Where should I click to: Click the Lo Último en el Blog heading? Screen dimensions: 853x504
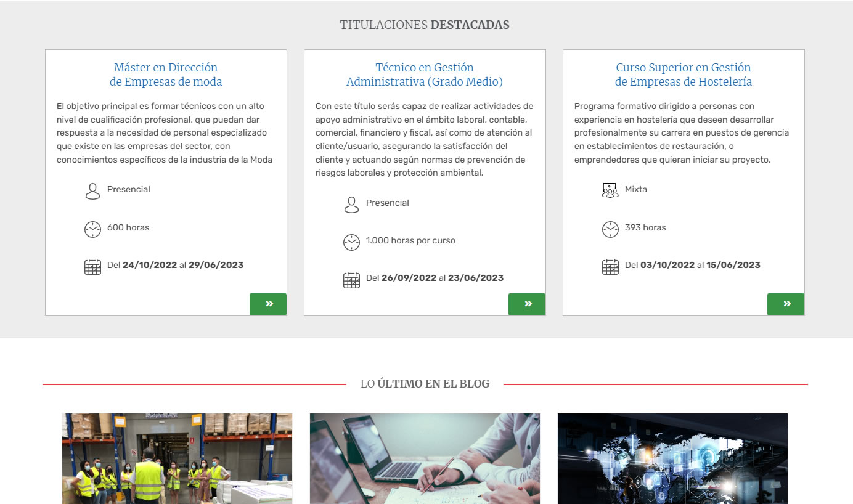coord(425,384)
